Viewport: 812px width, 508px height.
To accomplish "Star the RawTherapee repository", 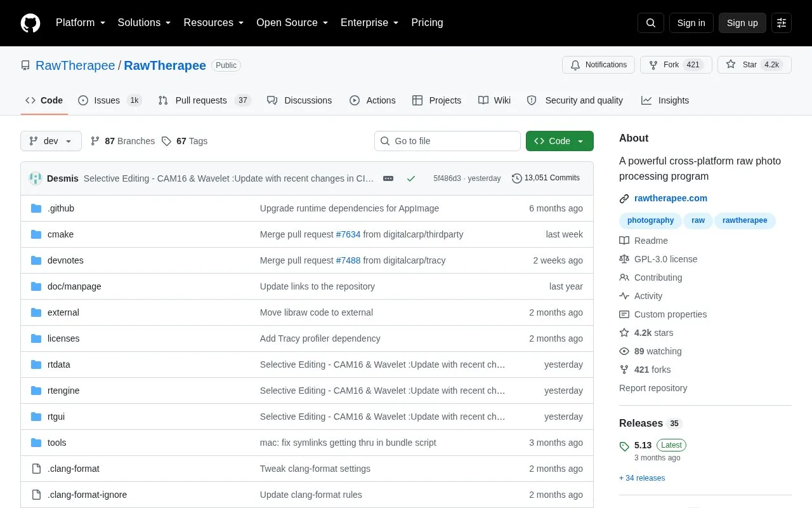I will pyautogui.click(x=754, y=65).
